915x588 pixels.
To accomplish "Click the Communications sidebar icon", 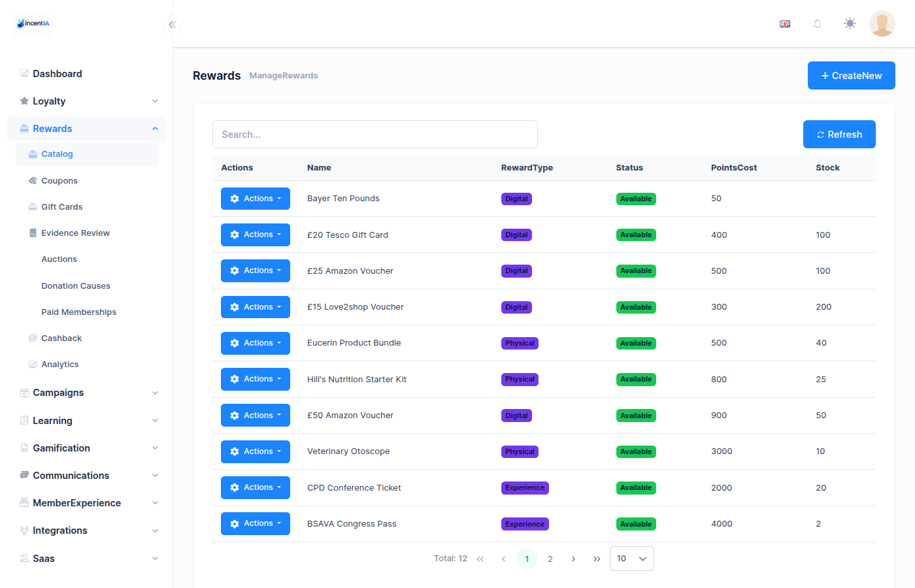I will point(24,476).
